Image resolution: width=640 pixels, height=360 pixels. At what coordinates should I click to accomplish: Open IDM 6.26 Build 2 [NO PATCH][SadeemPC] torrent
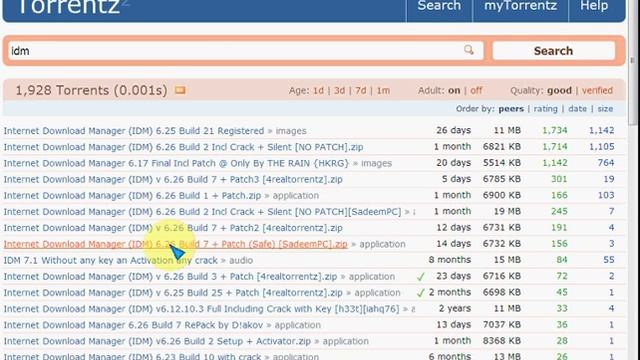coord(202,212)
